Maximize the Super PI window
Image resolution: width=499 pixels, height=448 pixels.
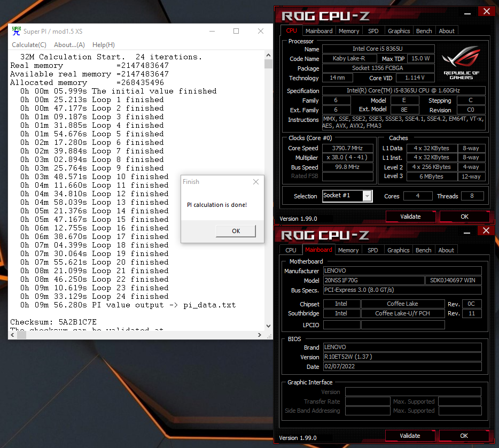tap(236, 31)
